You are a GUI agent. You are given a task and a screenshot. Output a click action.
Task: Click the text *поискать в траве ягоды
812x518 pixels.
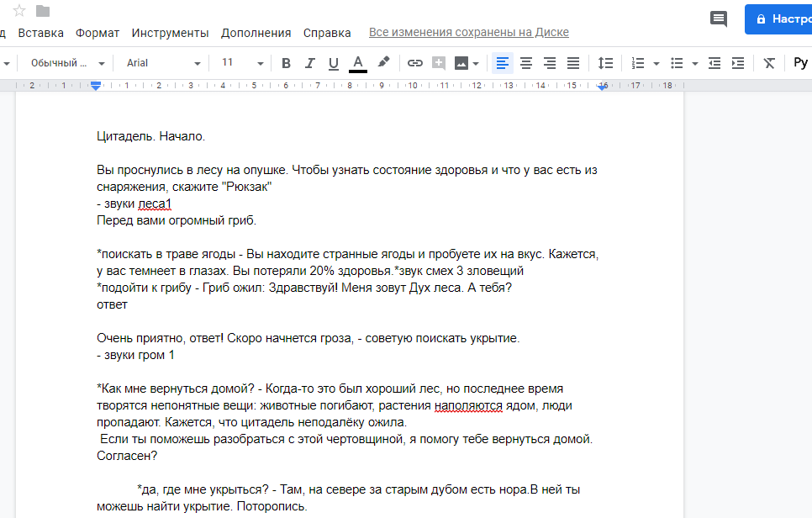pyautogui.click(x=166, y=254)
